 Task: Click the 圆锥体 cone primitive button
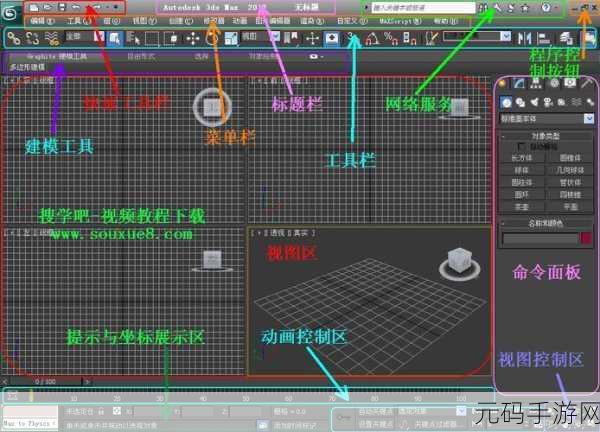[570, 158]
